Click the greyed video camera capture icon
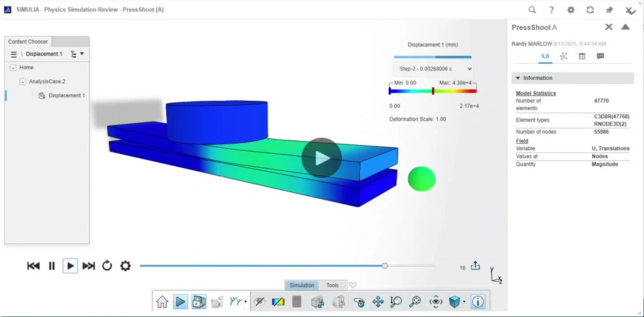644x317 pixels. click(x=218, y=302)
